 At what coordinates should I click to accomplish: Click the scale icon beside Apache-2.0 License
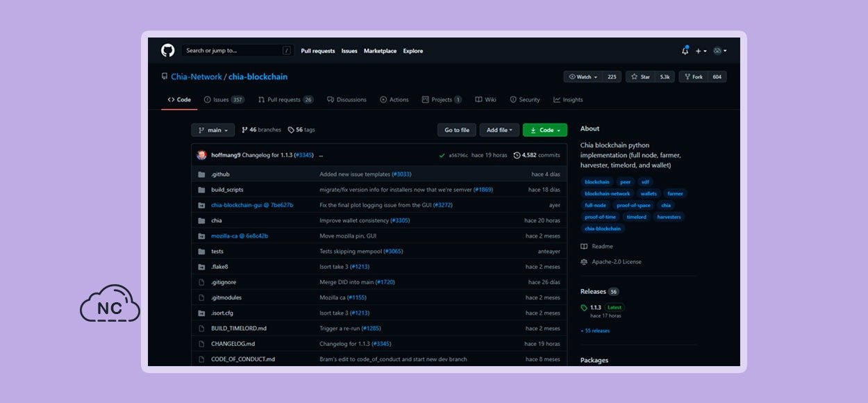(x=584, y=262)
